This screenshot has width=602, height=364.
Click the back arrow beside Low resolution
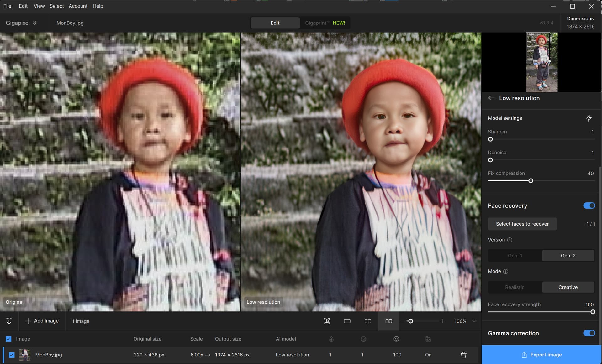tap(491, 98)
